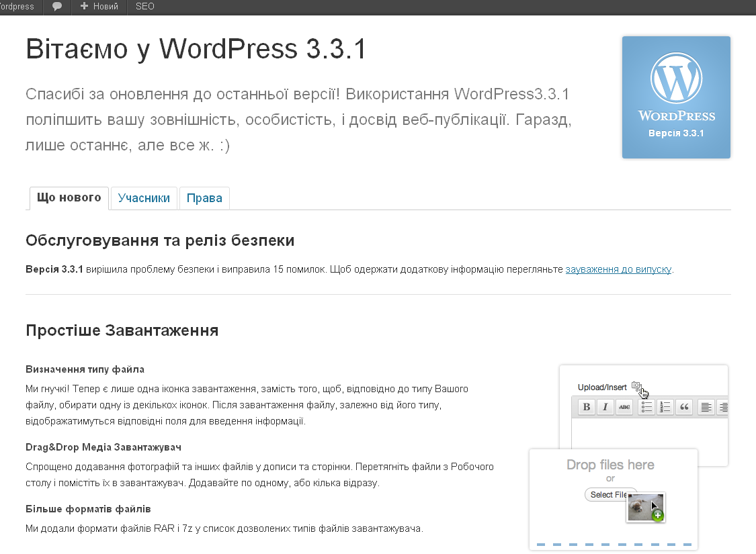The height and width of the screenshot is (554, 756).
Task: Click the Обслуговування та реліз безпеки heading
Action: [160, 240]
